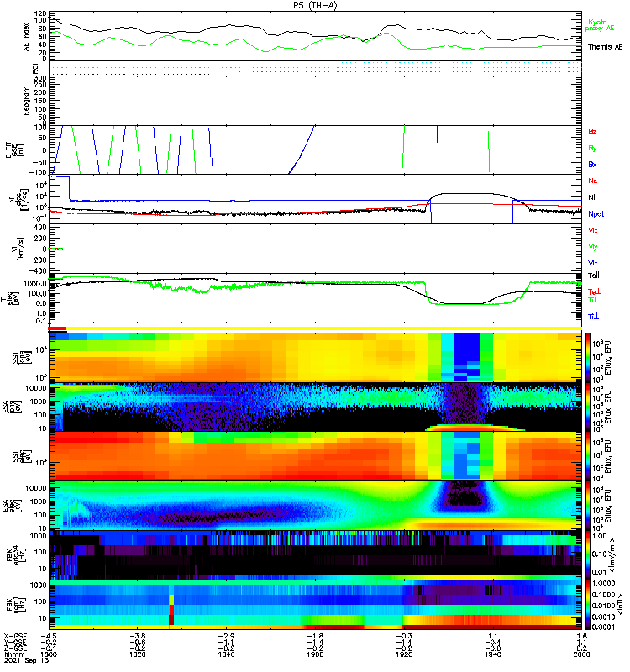630x672 pixels.
Task: Click the 1820 time tick label
Action: click(138, 654)
